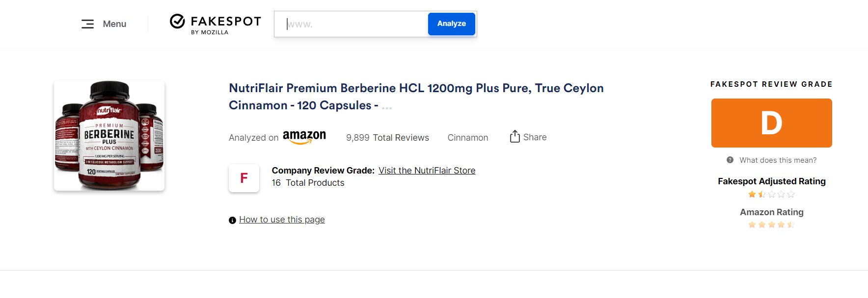The height and width of the screenshot is (298, 868).
Task: Expand the truncated product title ellipsis
Action: pos(387,106)
